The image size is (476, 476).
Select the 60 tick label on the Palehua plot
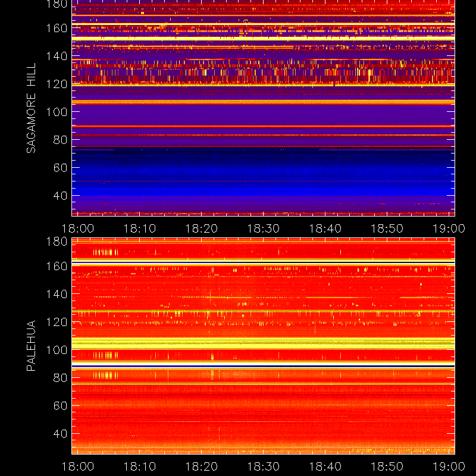(x=60, y=406)
